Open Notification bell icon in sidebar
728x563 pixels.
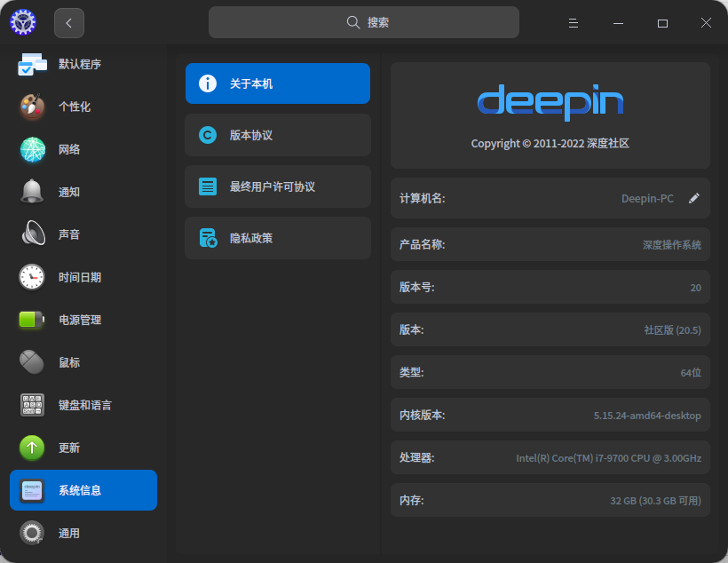(x=32, y=192)
